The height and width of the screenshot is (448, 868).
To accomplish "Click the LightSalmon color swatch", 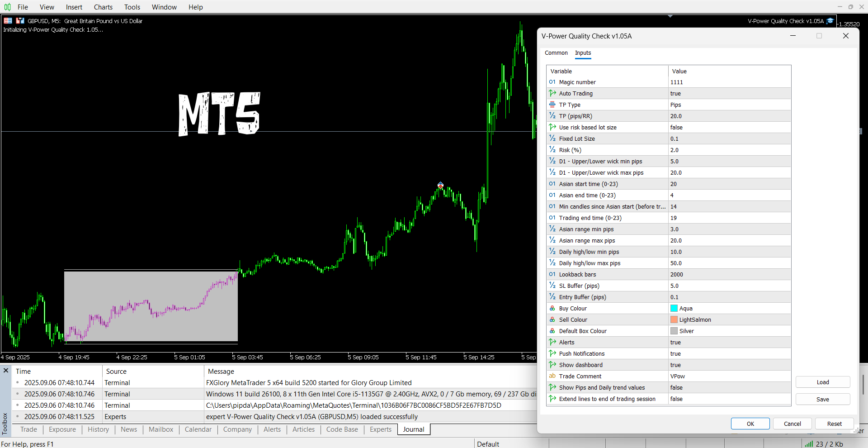I will (x=674, y=319).
